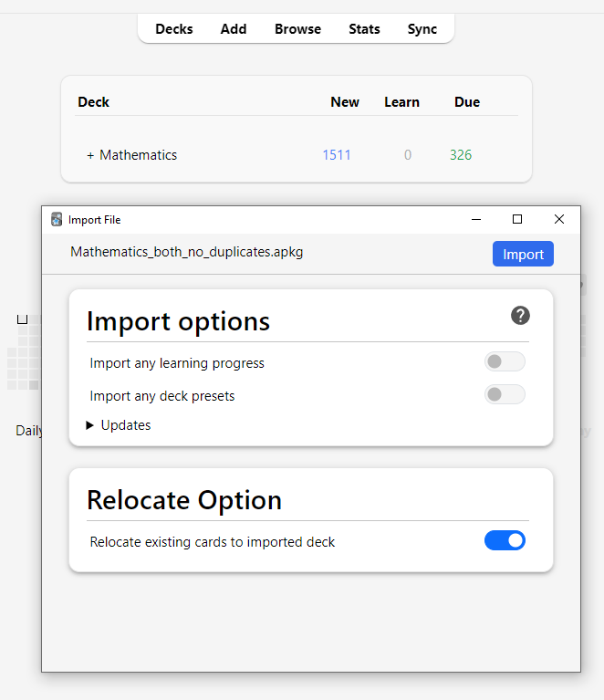Maximize the Import File window

click(517, 219)
